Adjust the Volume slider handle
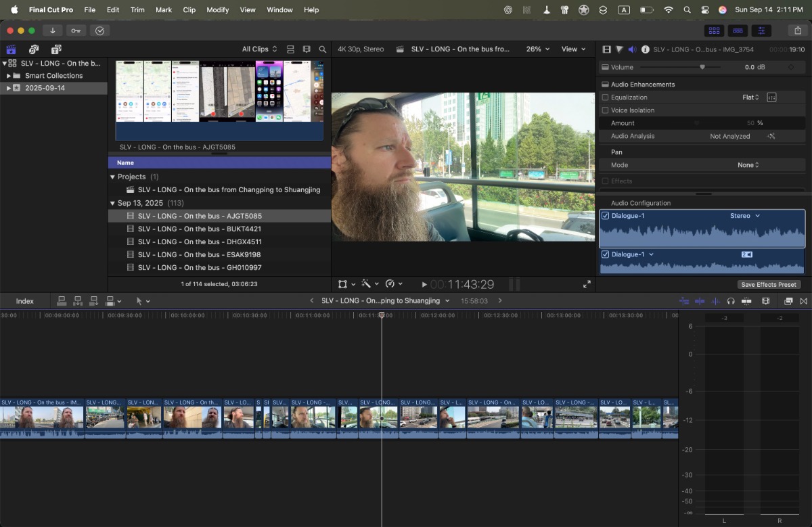The height and width of the screenshot is (527, 812). 702,67
